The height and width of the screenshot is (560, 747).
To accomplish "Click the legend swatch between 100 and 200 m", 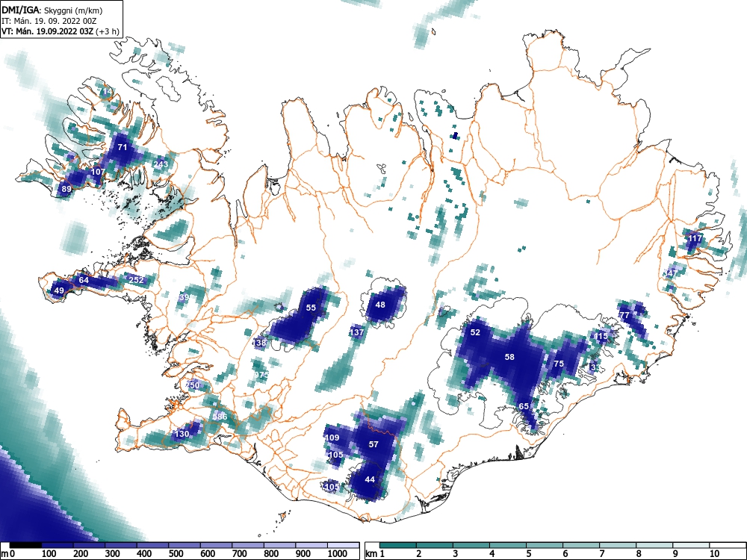I will click(58, 545).
